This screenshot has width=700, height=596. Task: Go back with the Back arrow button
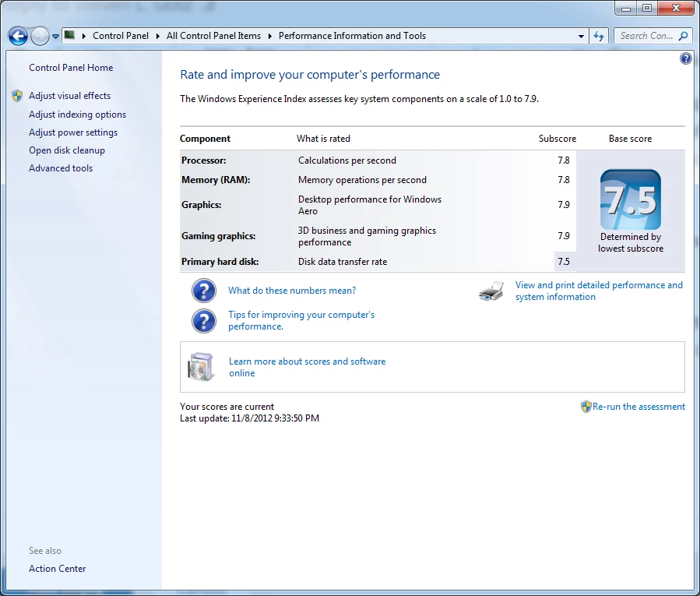click(x=19, y=36)
